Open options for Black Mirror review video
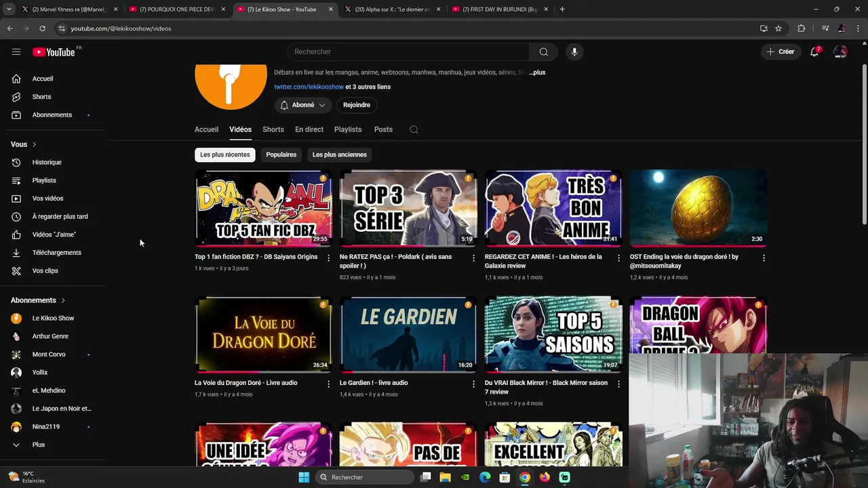 click(x=618, y=384)
